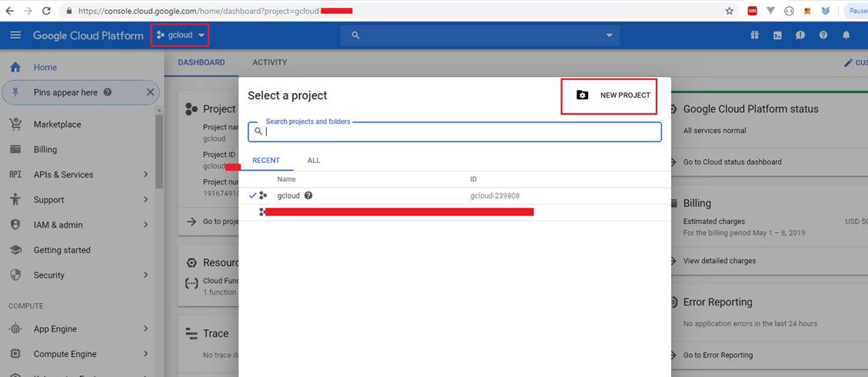Screen dimensions: 868x377
Task: Open the gcloud project selector dropdown
Action: pyautogui.click(x=181, y=35)
